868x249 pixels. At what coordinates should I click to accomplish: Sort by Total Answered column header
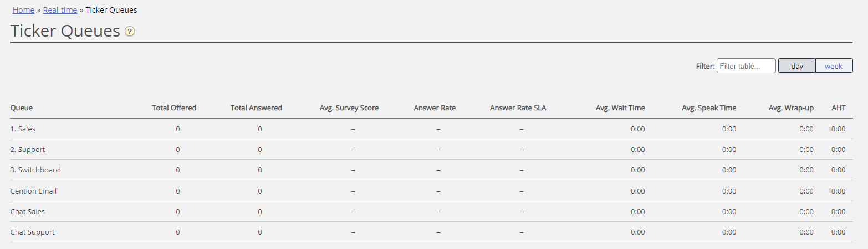256,108
